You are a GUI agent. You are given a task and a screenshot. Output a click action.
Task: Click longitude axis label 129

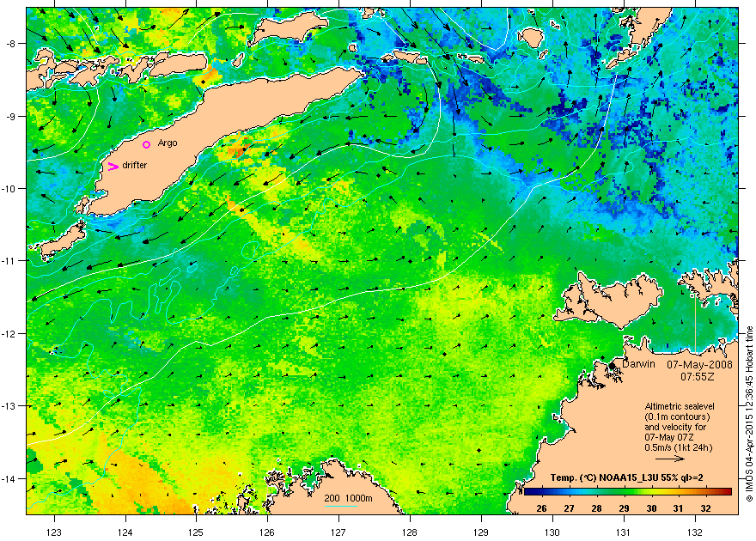481,532
